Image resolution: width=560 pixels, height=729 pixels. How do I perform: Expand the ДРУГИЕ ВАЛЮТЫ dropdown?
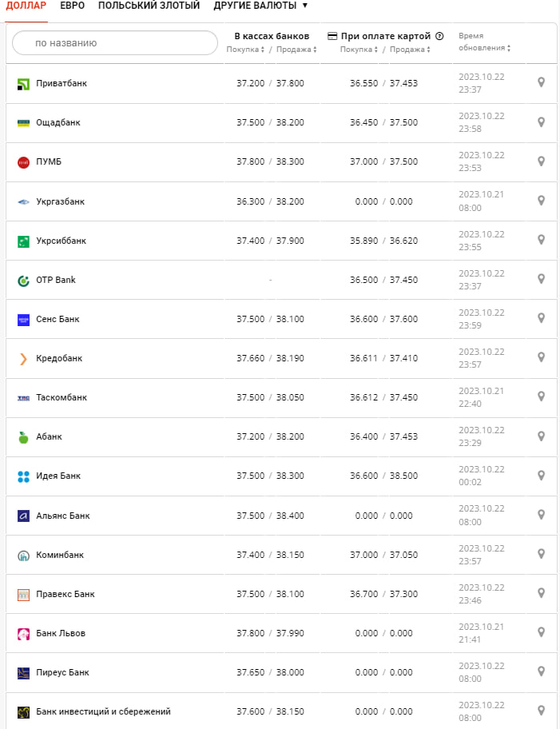point(260,6)
